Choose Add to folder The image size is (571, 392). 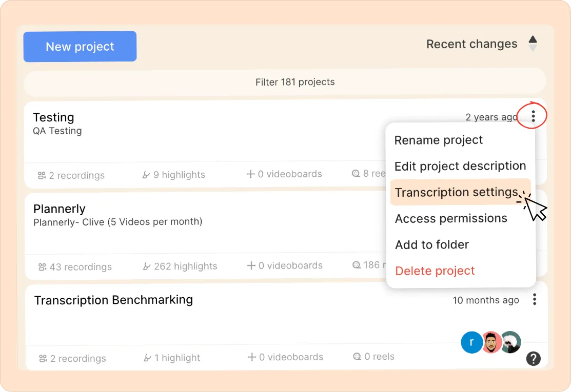click(432, 245)
